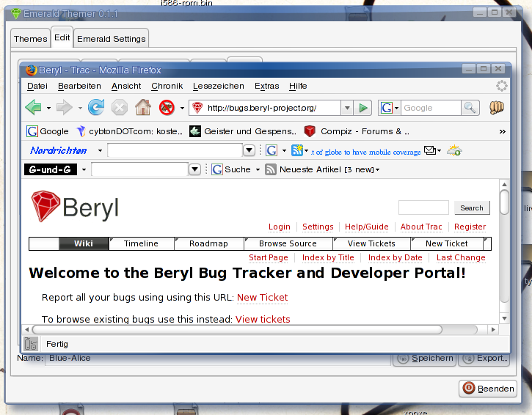
Task: Click the status bar icon beside Fertig
Action: coord(31,344)
